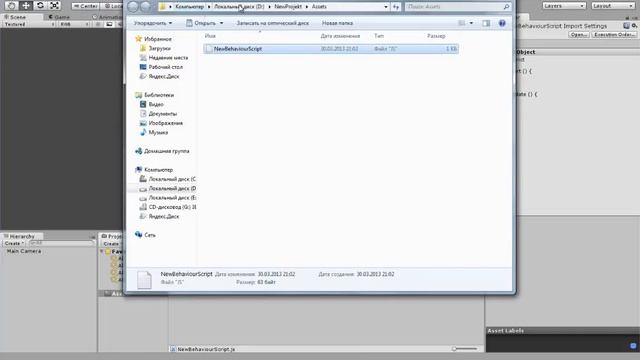Viewport: 640px width, 360px height.
Task: Click the Execution Order... button
Action: (x=613, y=35)
